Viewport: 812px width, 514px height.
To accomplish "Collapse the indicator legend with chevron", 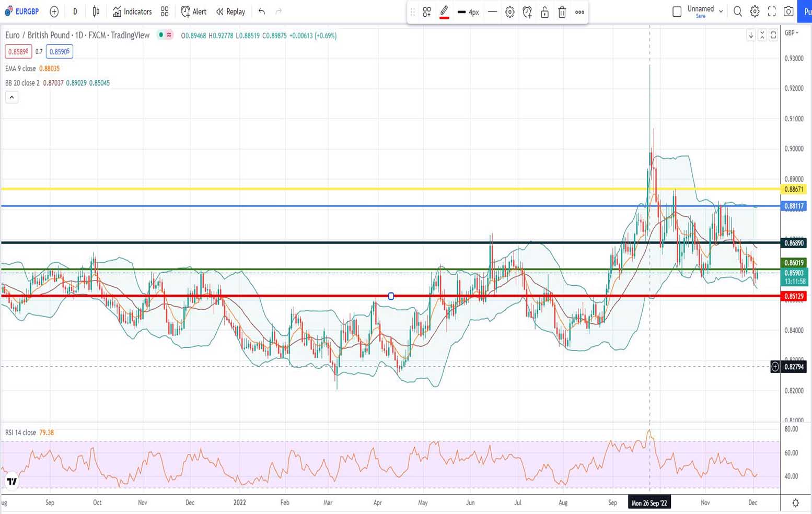I will click(11, 97).
